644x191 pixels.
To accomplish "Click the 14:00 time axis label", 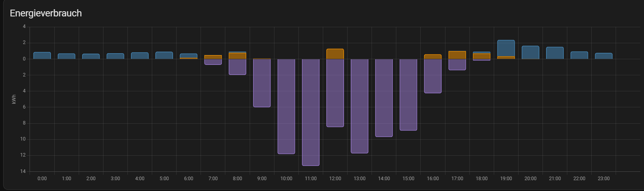I will [x=384, y=179].
